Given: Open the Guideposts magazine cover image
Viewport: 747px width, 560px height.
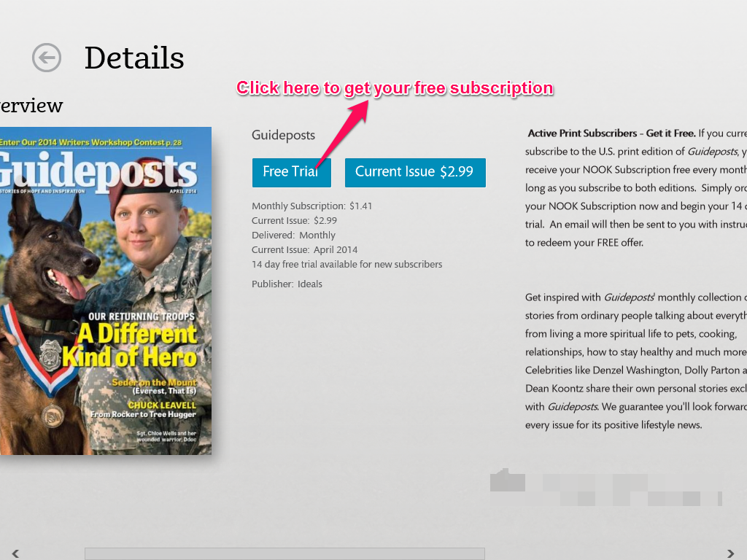Looking at the screenshot, I should [x=106, y=290].
